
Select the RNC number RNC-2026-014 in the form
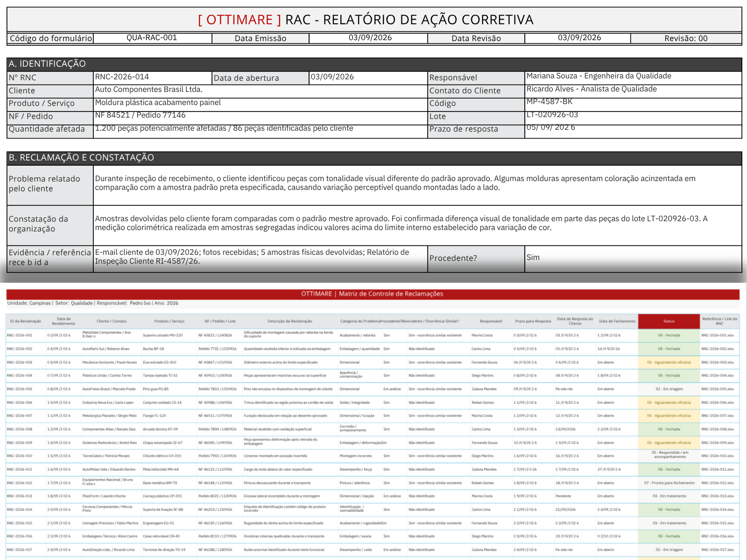coord(122,77)
